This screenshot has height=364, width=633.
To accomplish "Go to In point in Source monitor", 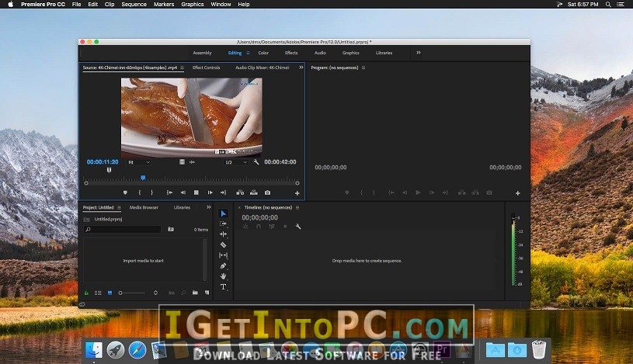I will pyautogui.click(x=169, y=193).
